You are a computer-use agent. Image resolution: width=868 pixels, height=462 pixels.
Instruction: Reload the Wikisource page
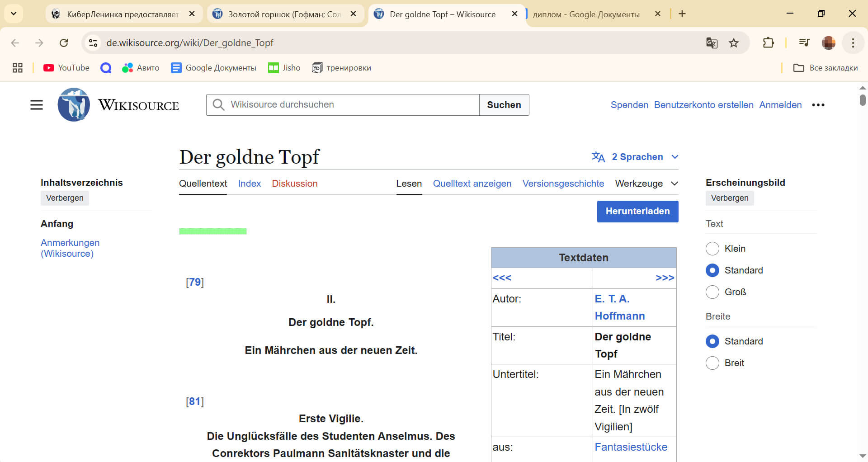(64, 43)
